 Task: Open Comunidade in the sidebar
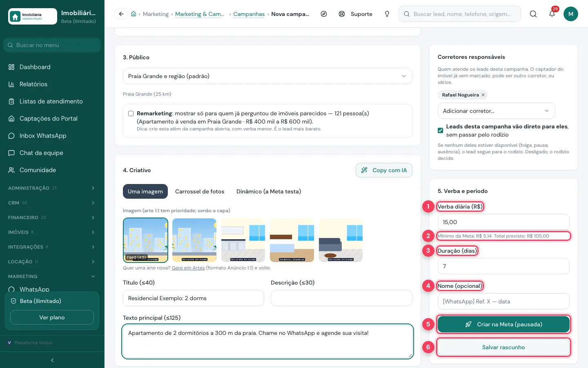pos(52,170)
